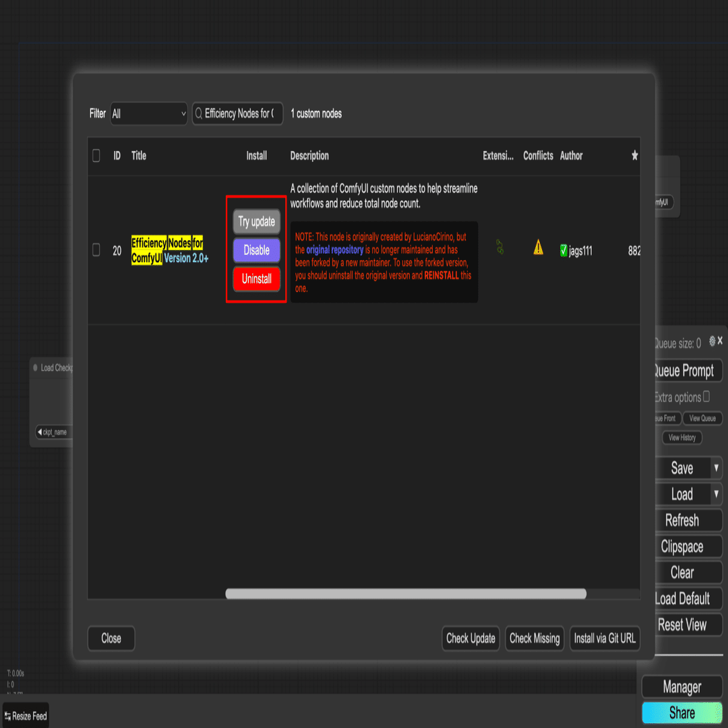Sort by the star column header
The width and height of the screenshot is (728, 728).
[x=635, y=156]
